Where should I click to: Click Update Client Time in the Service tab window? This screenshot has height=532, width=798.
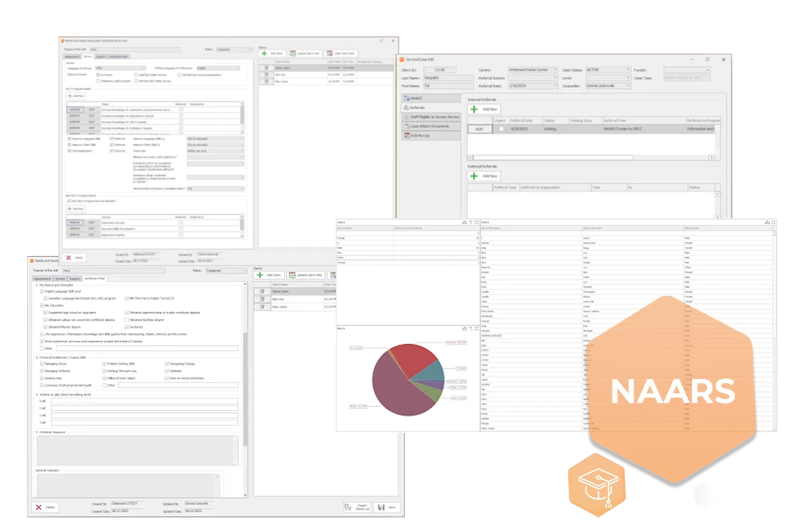tap(305, 53)
